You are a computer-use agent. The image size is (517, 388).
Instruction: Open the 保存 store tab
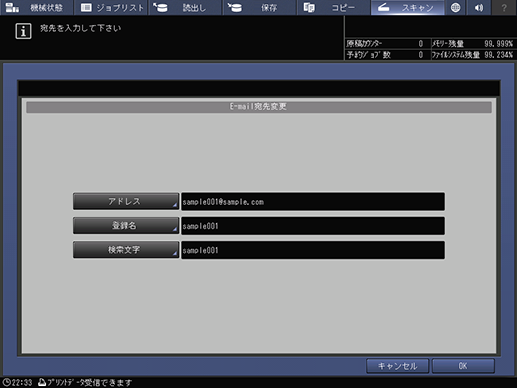259,7
